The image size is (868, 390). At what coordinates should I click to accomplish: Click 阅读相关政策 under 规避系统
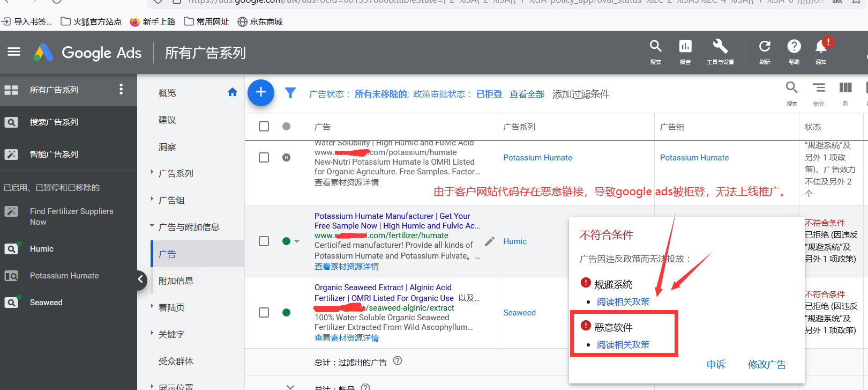pos(623,301)
